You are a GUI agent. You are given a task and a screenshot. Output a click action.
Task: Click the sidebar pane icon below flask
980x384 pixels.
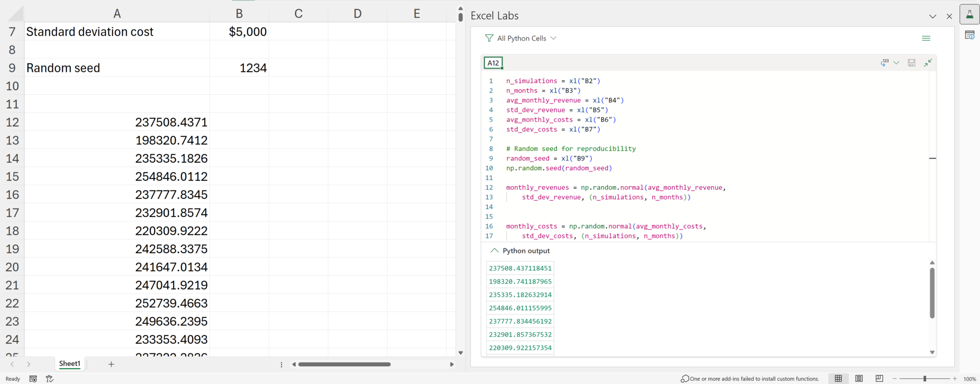click(969, 35)
